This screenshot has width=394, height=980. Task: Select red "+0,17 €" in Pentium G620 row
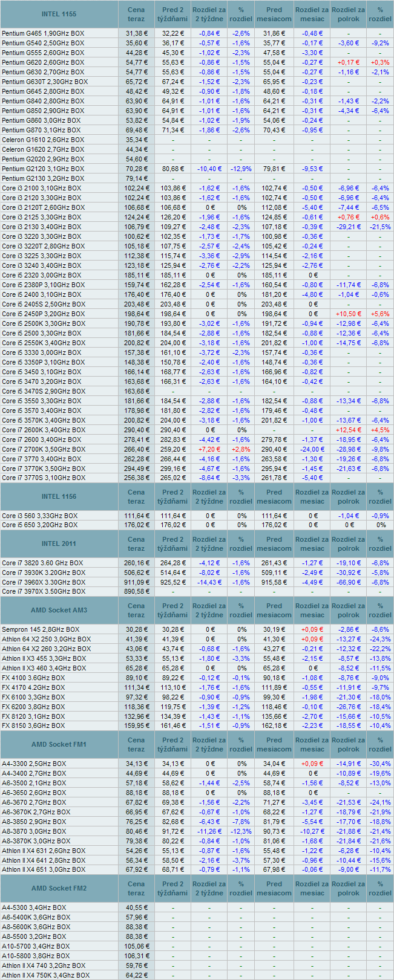(x=349, y=62)
